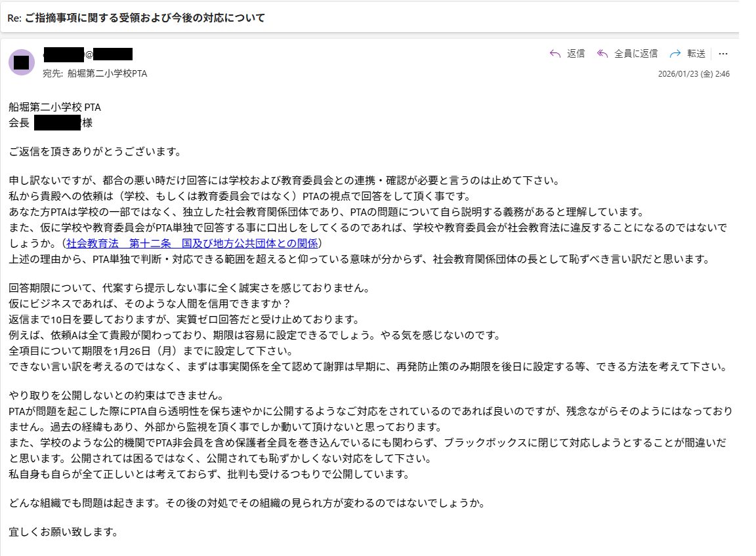This screenshot has height=556, width=756.
Task: Select 転送 to forward this email
Action: point(696,54)
